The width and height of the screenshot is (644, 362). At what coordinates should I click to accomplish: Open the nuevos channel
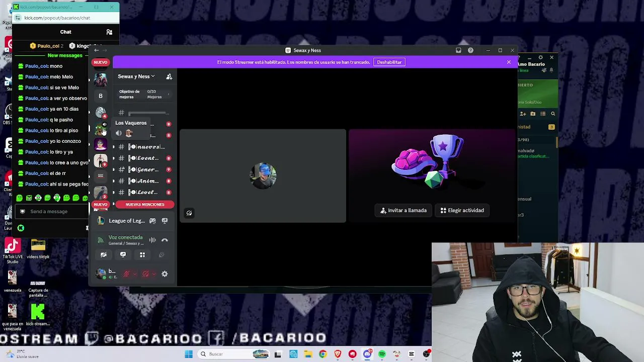coord(144,147)
